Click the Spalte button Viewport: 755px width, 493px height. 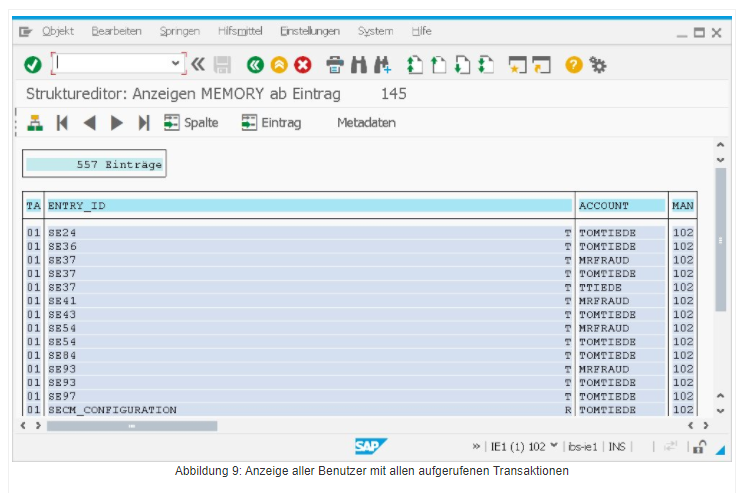191,123
